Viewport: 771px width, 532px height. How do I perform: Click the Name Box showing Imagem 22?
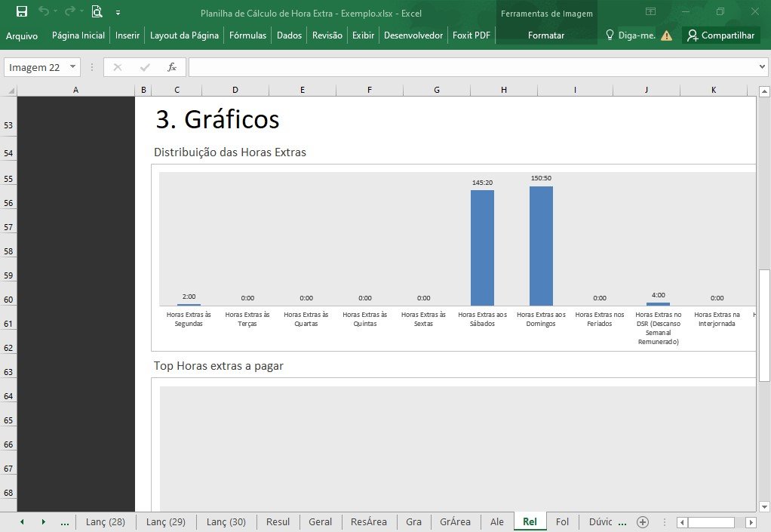(35, 67)
